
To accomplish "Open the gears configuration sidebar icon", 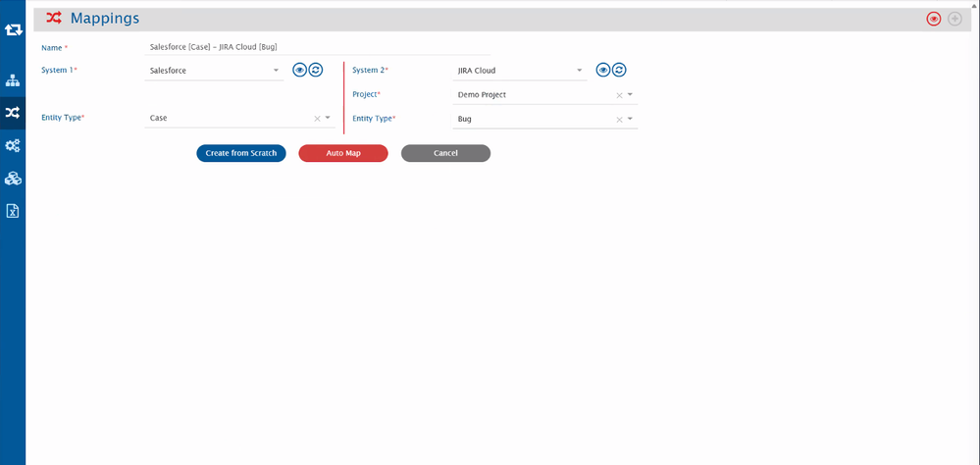I will [x=13, y=145].
